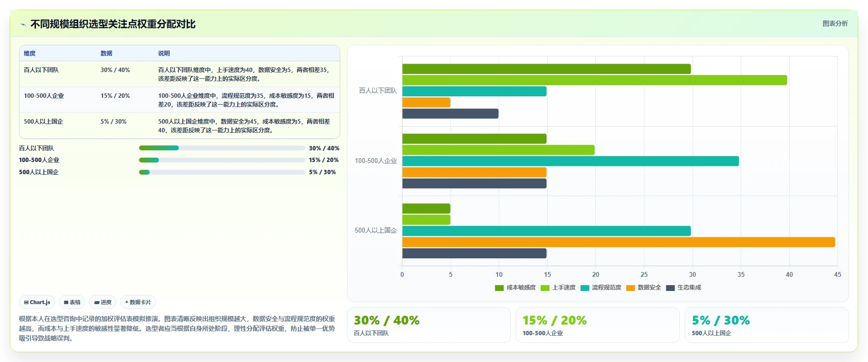
Task: Click the 100-500人企业 y-axis label
Action: (x=376, y=161)
